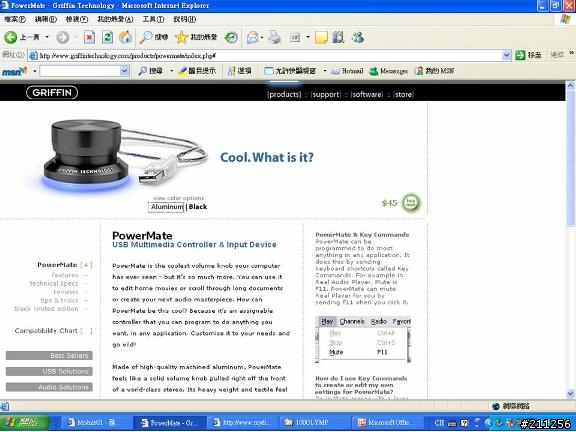Screen dimensions: 576x432
Task: Open the File menu
Action: 15,19
